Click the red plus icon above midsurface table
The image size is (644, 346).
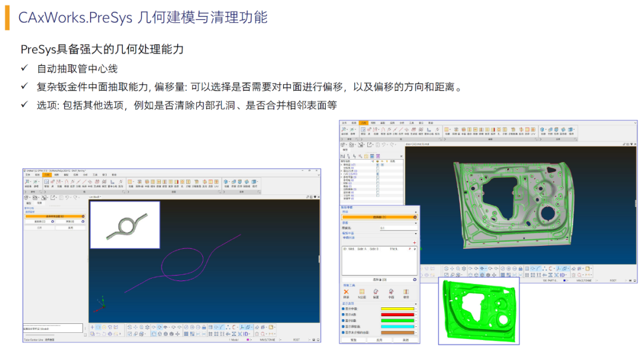pos(414,243)
